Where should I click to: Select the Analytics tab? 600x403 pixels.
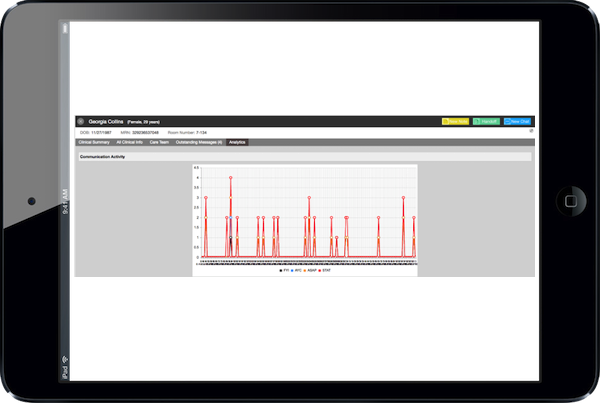(237, 143)
